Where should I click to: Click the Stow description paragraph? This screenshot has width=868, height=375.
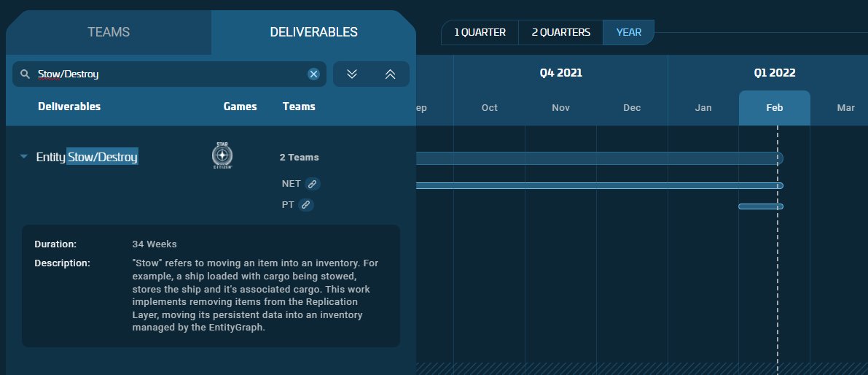coord(255,295)
